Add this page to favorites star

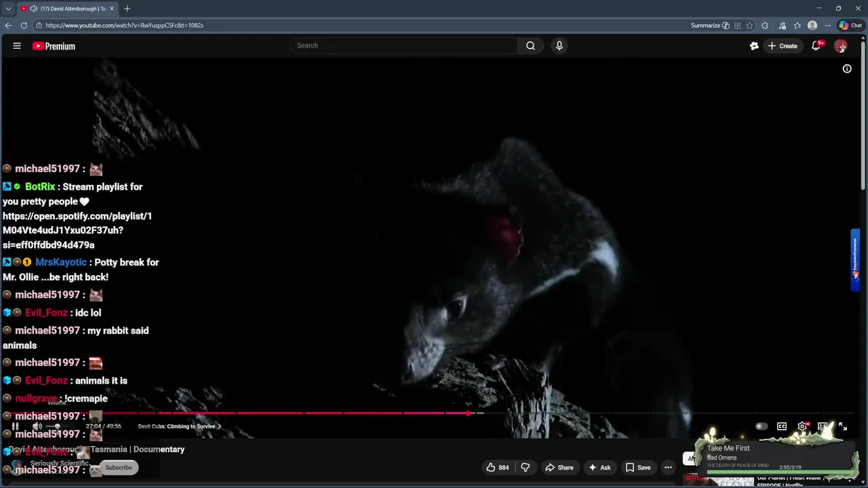[749, 25]
